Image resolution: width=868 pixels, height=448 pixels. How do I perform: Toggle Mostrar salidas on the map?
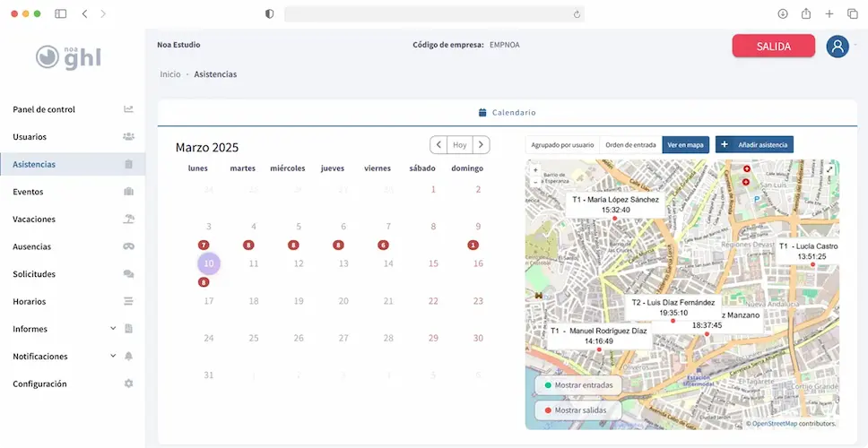pos(578,410)
